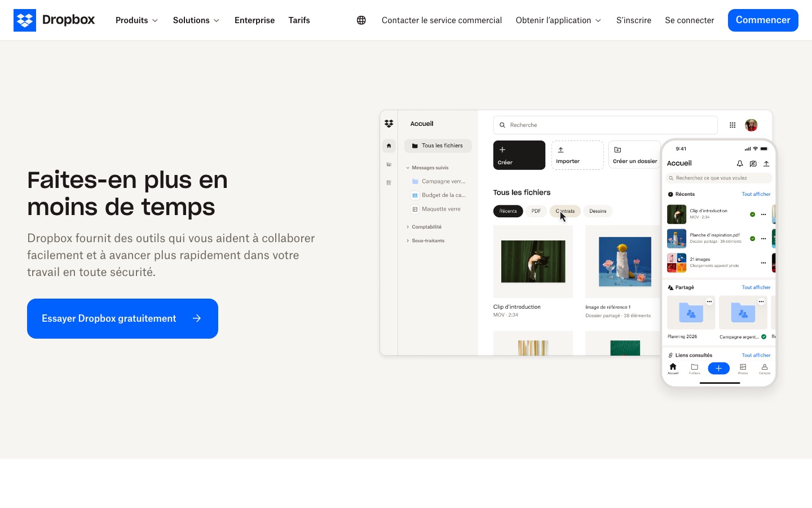Open the Budget de la ca... file
Viewport: 812px width, 508px height.
[x=439, y=195]
